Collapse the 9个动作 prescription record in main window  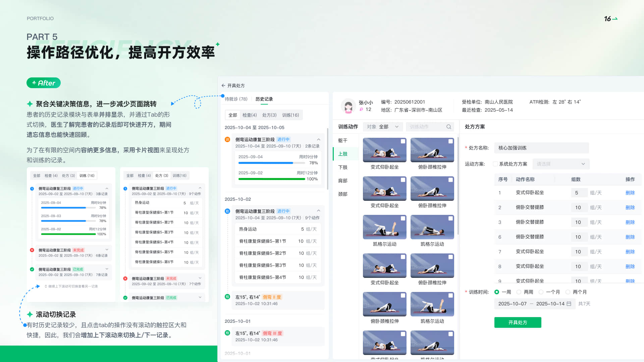(x=319, y=211)
